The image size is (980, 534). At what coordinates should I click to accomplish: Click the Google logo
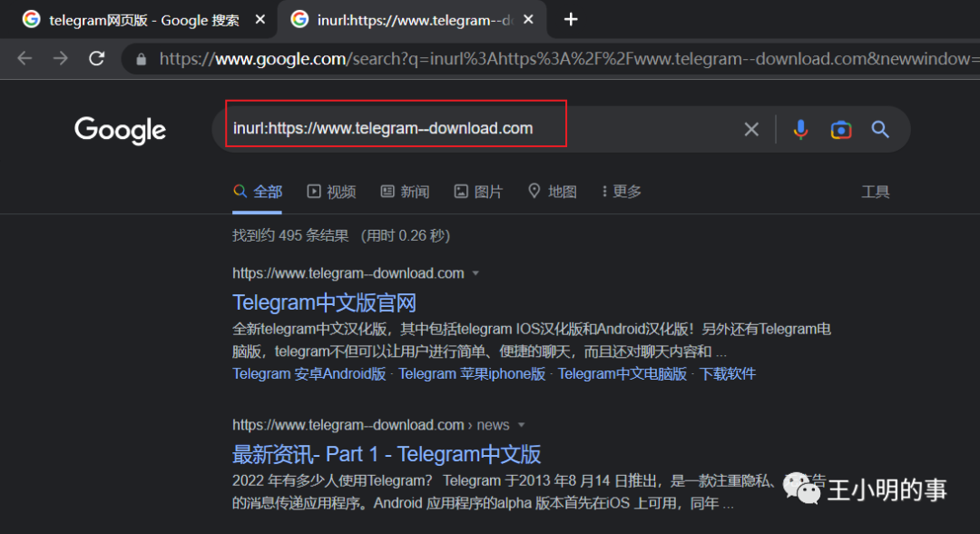pyautogui.click(x=120, y=130)
